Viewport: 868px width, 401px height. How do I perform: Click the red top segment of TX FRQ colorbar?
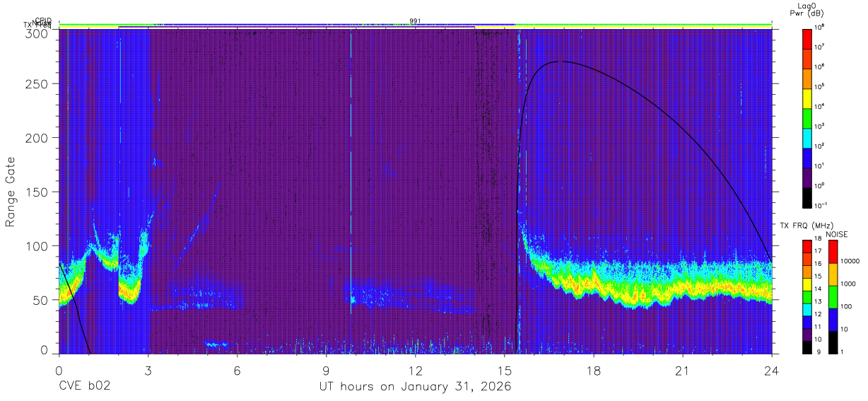(807, 247)
